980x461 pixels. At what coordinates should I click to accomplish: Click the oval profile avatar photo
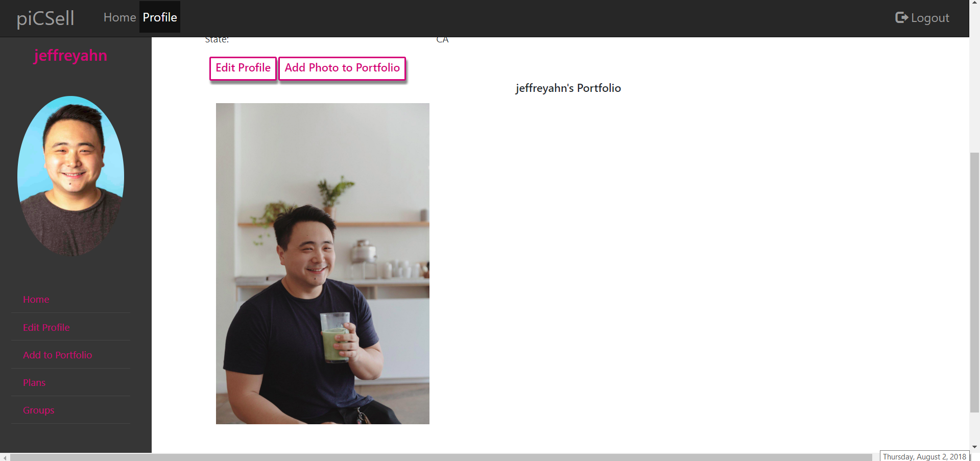pyautogui.click(x=70, y=176)
